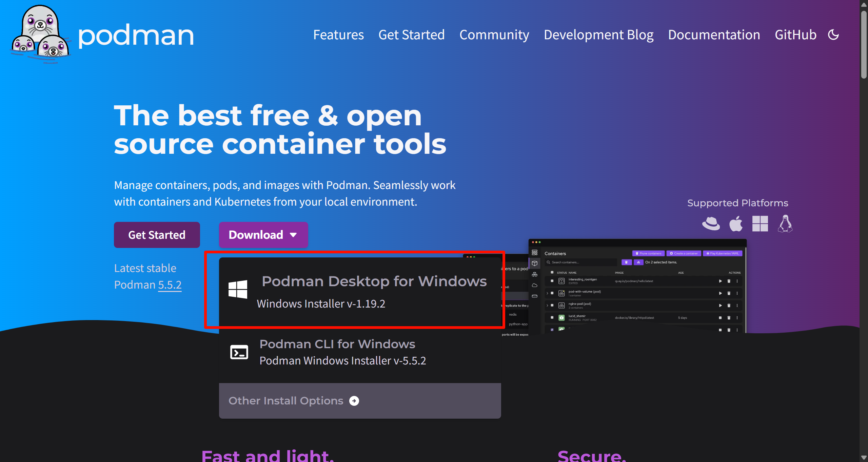Select the Linux penguin platform icon
Screen dimensions: 868x462
pos(785,224)
